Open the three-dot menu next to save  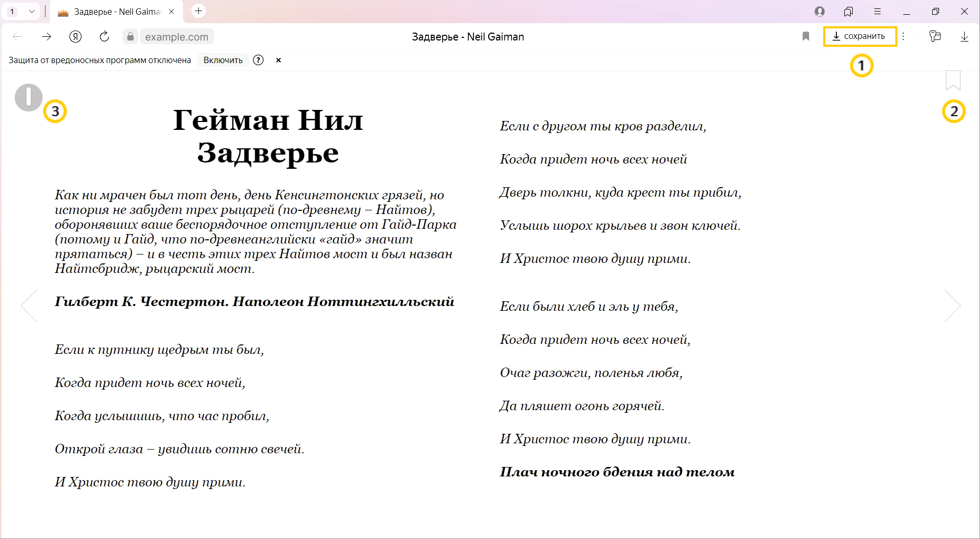903,36
